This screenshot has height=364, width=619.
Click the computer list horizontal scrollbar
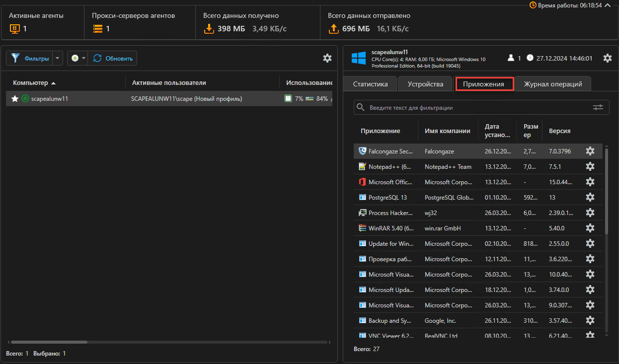49,342
